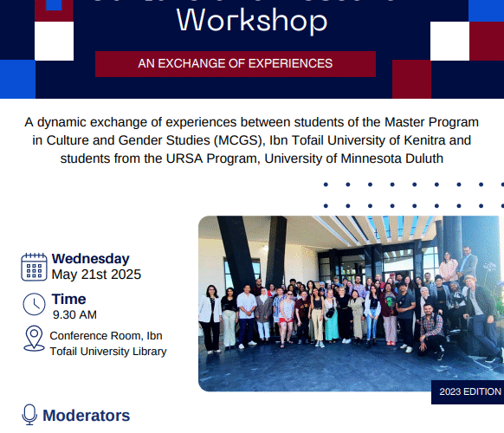Click the 2023 group photo

coord(351,303)
